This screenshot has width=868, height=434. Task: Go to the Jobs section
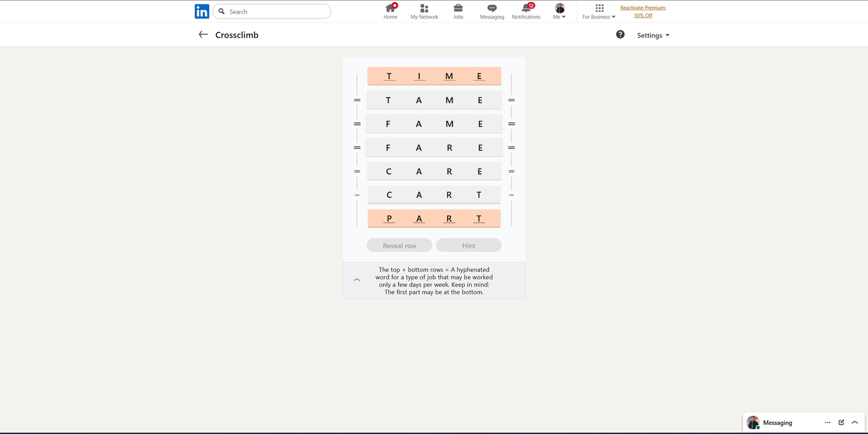(458, 11)
